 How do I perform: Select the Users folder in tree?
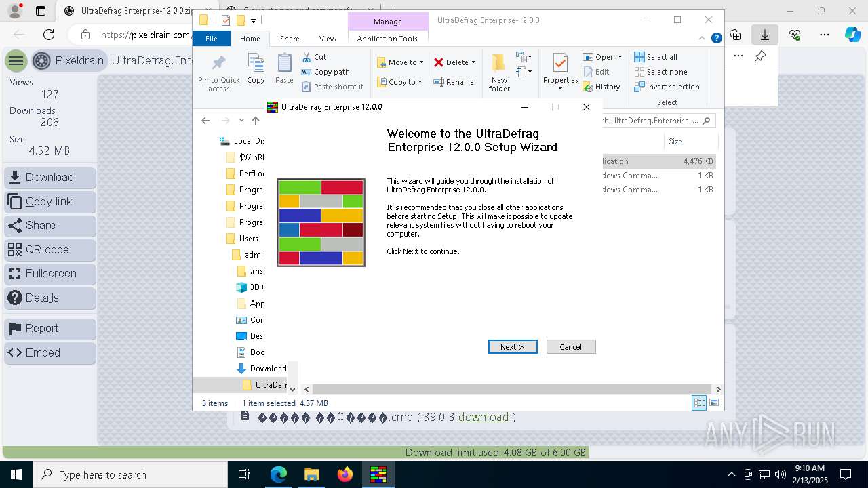[242, 239]
